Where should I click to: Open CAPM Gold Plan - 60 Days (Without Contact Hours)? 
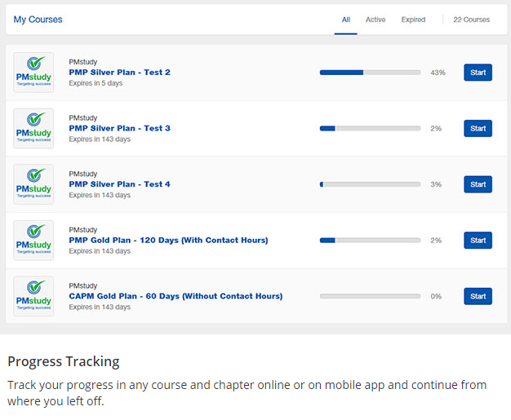coord(176,296)
